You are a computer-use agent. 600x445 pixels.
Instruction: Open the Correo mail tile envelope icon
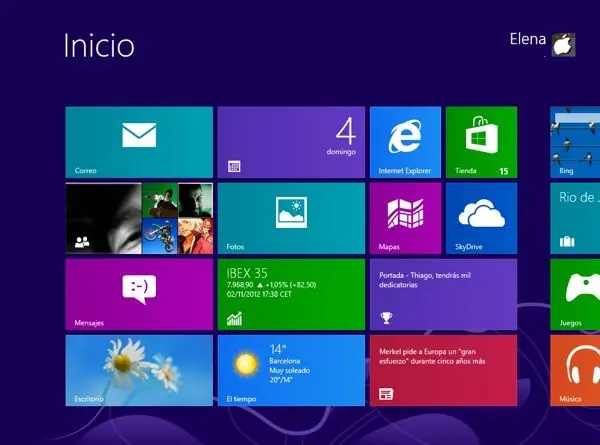139,135
